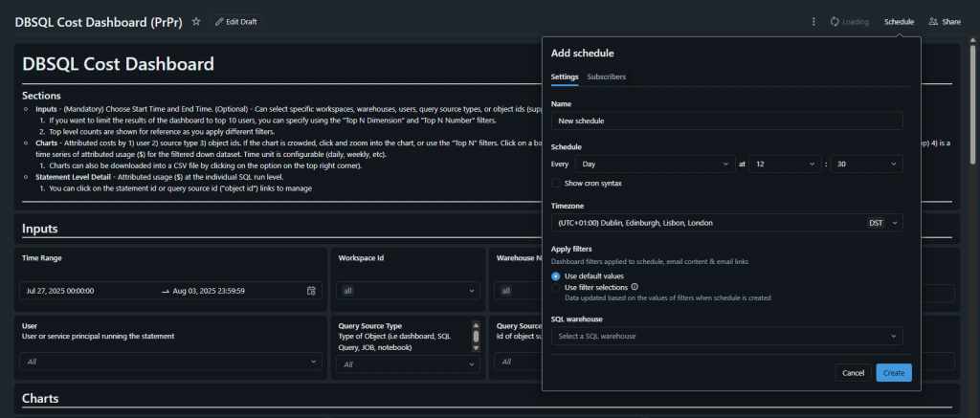Image resolution: width=980 pixels, height=418 pixels.
Task: Click the Create button
Action: tap(893, 372)
